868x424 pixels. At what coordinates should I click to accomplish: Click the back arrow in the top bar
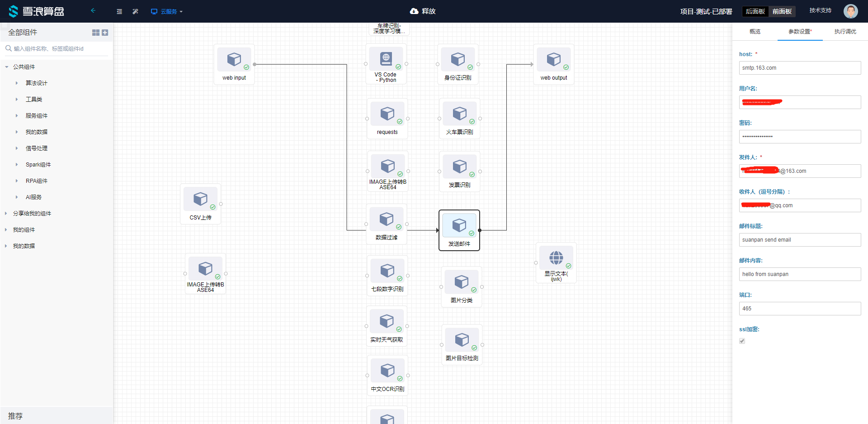tap(93, 10)
